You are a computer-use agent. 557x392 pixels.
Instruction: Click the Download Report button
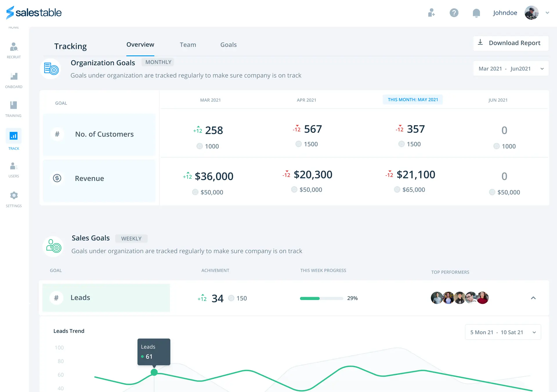(x=511, y=43)
